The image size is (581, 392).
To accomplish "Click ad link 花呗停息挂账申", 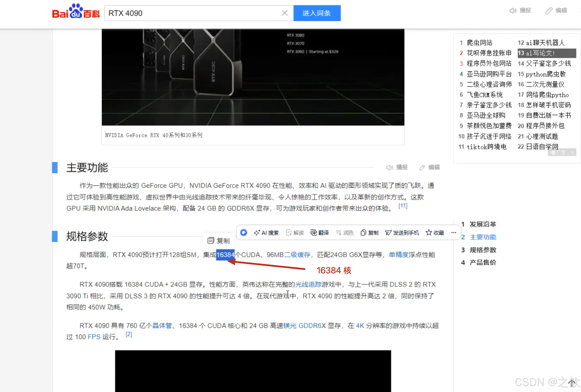I will [x=489, y=53].
